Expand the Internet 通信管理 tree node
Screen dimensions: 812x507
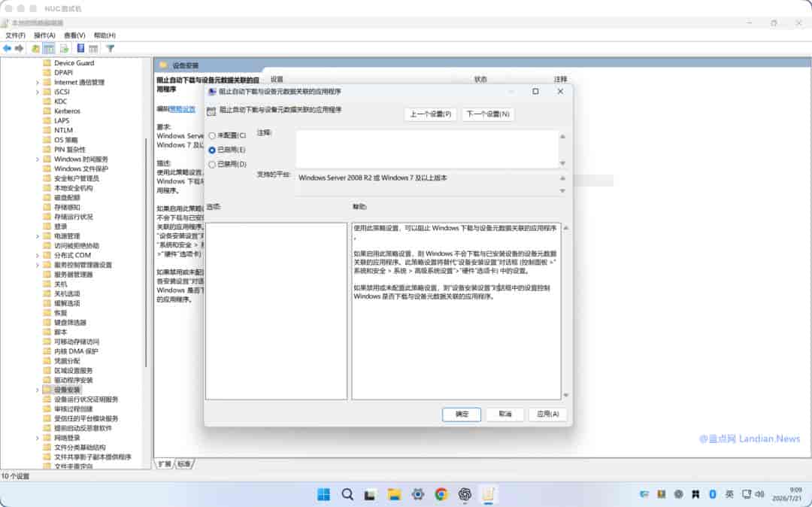(38, 82)
